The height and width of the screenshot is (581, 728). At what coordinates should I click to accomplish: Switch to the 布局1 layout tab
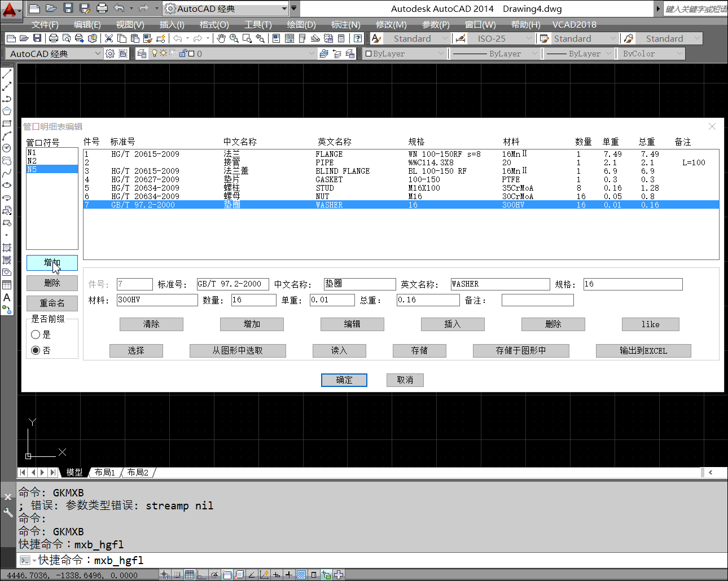click(x=105, y=472)
